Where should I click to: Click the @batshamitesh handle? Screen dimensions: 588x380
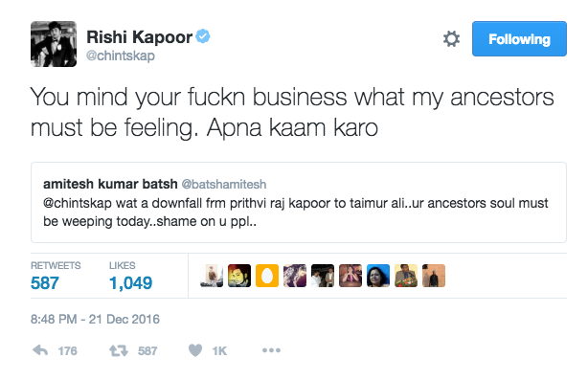(x=224, y=185)
